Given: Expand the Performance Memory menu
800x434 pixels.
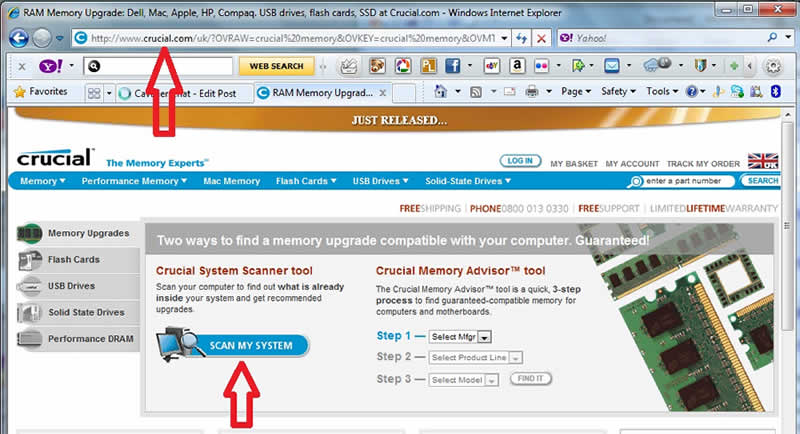Looking at the screenshot, I should [134, 181].
